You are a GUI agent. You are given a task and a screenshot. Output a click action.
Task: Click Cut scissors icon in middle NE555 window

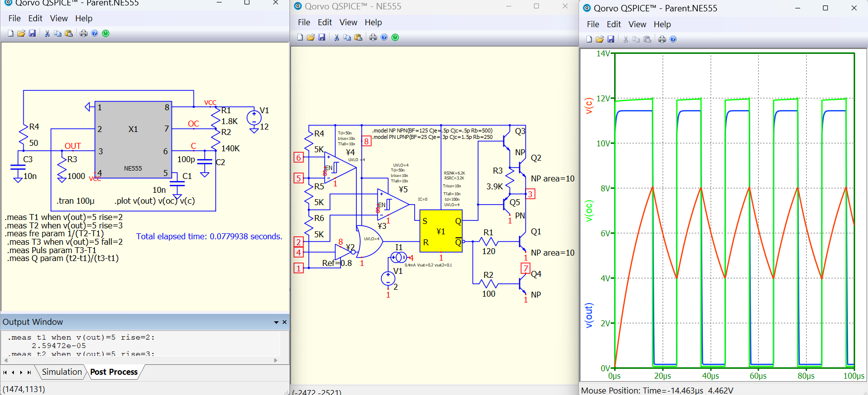click(337, 38)
